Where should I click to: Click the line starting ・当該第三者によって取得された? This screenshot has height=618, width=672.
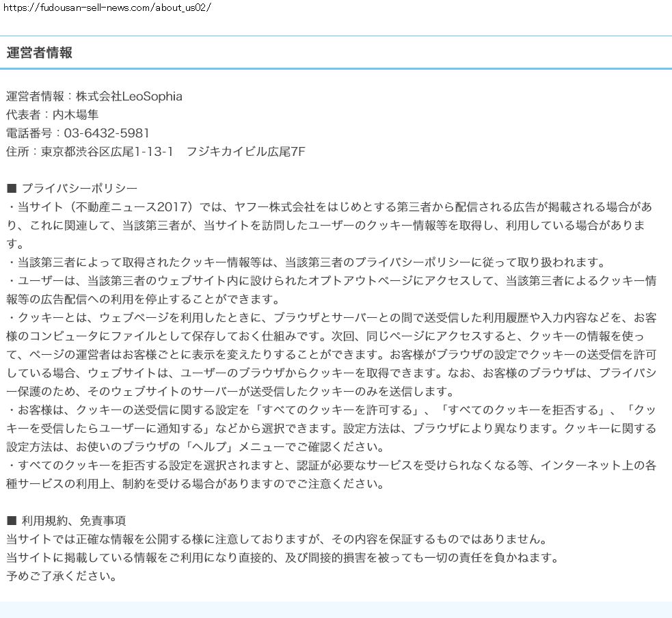pyautogui.click(x=306, y=263)
